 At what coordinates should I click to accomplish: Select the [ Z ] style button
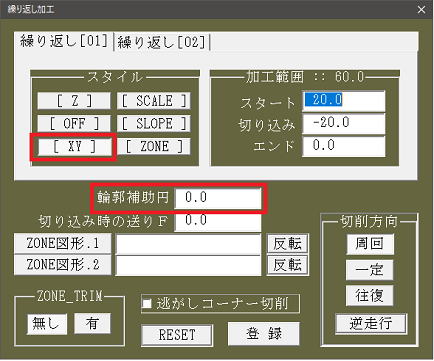pyautogui.click(x=74, y=101)
